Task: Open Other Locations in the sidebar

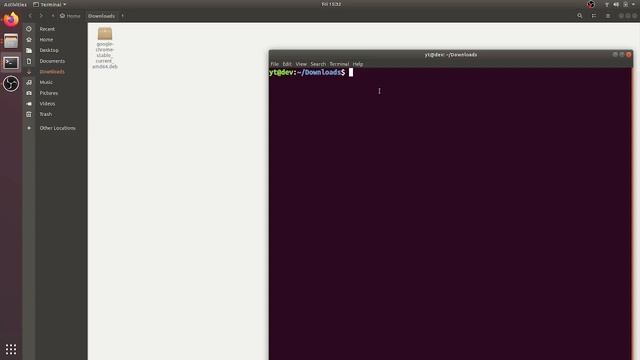Action: coord(55,128)
